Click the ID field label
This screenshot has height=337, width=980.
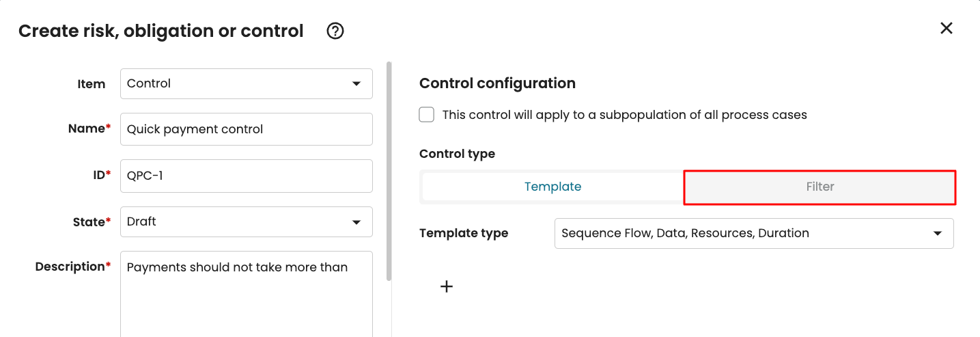click(100, 175)
